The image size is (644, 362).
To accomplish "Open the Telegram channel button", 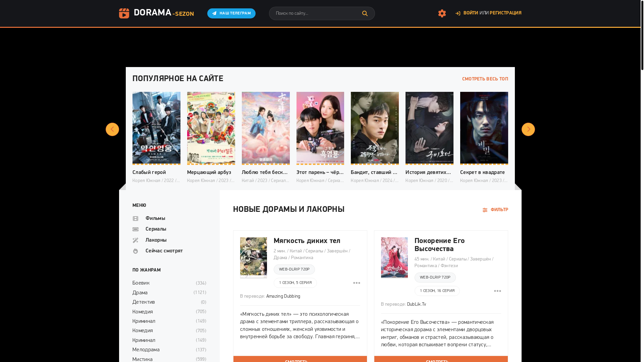I will (x=231, y=13).
